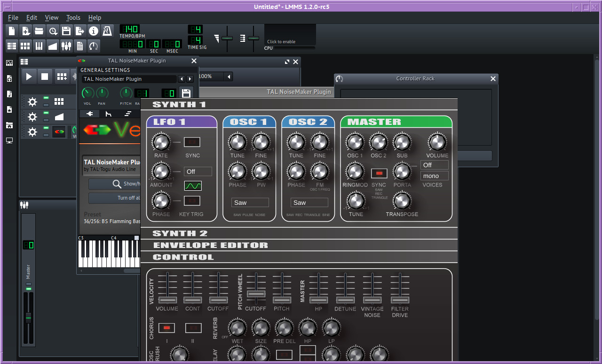Save the current project
602x364 pixels.
[x=66, y=30]
